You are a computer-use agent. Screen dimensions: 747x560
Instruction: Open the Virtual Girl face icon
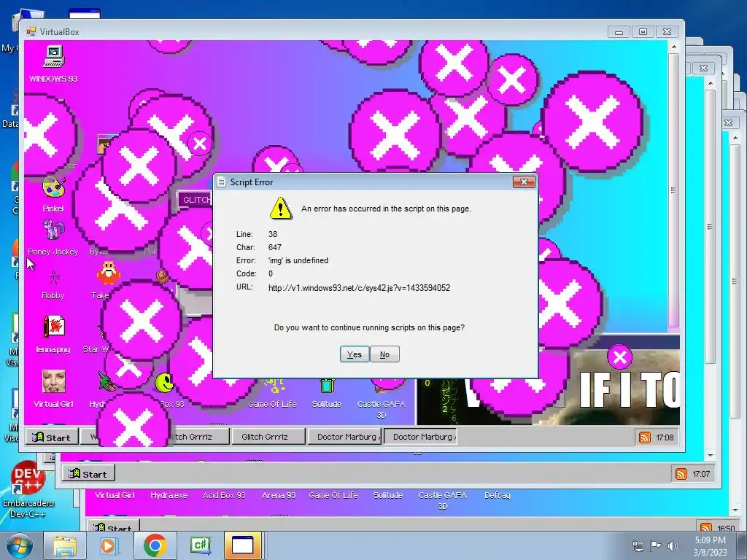53,382
